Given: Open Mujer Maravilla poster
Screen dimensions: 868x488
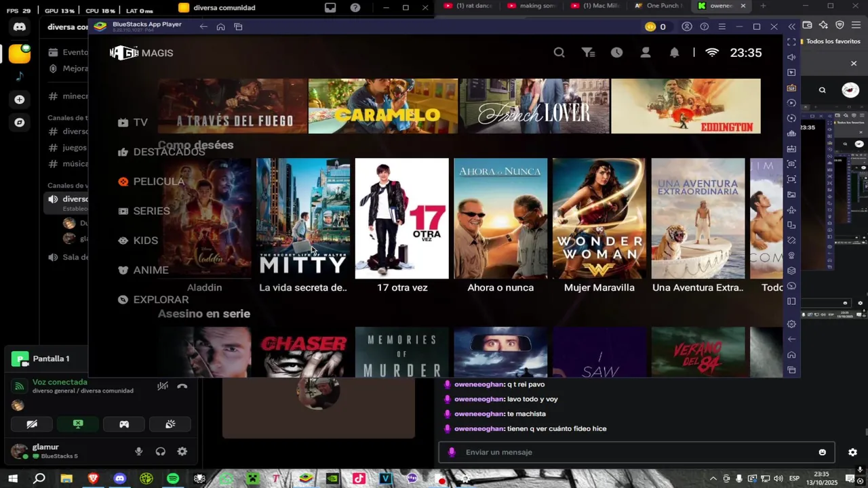Looking at the screenshot, I should [599, 218].
